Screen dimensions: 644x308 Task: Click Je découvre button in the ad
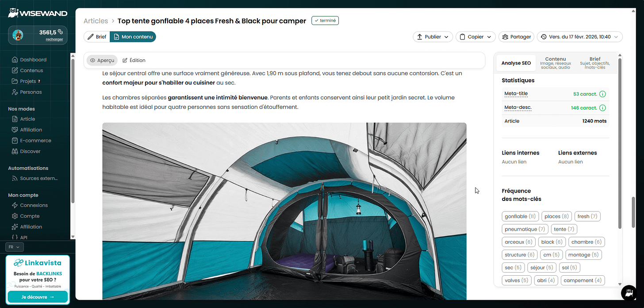pos(38,297)
